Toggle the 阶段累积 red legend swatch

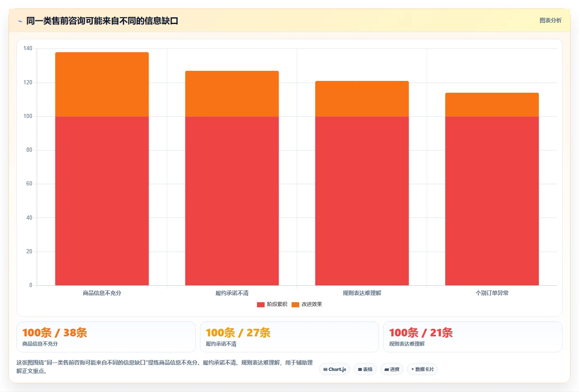pos(260,305)
